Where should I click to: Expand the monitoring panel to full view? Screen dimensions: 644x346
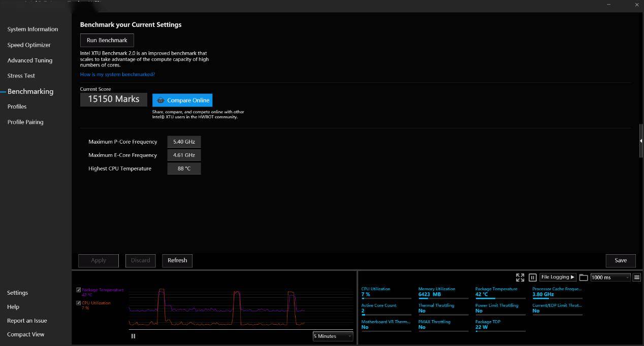click(520, 278)
